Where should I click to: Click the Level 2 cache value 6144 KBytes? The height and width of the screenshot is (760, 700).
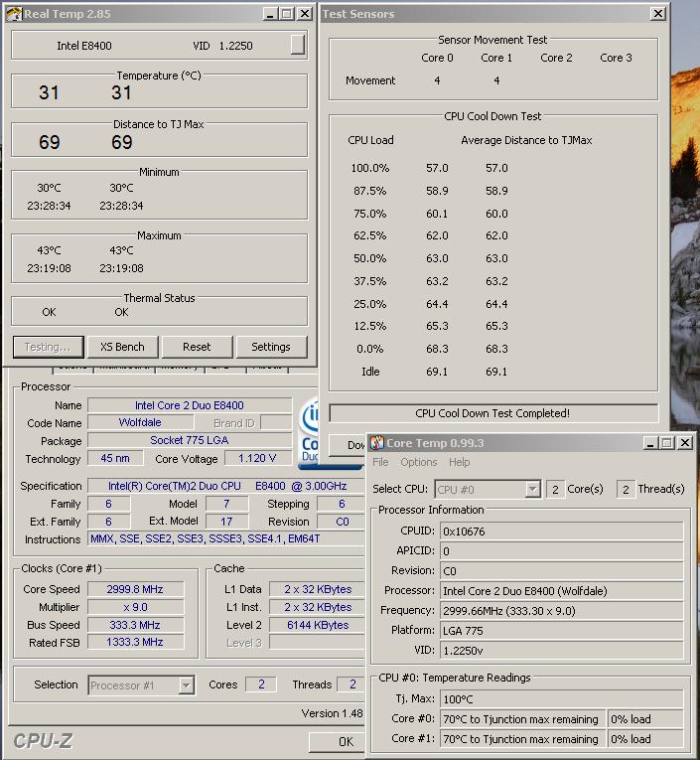[318, 625]
